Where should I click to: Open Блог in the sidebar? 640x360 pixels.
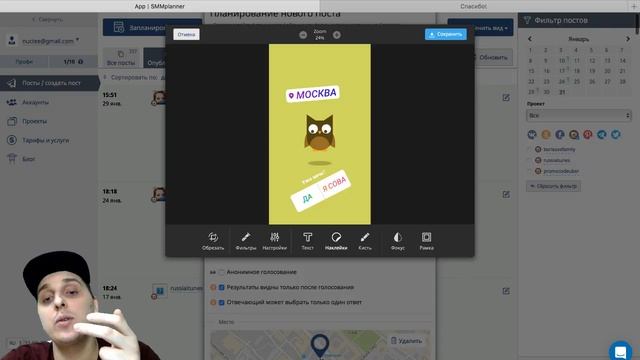click(28, 159)
